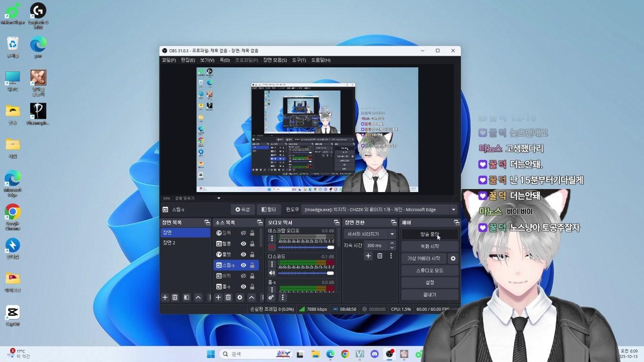Open scene filters icon in scenes panel
The height and width of the screenshot is (362, 644).
click(186, 297)
